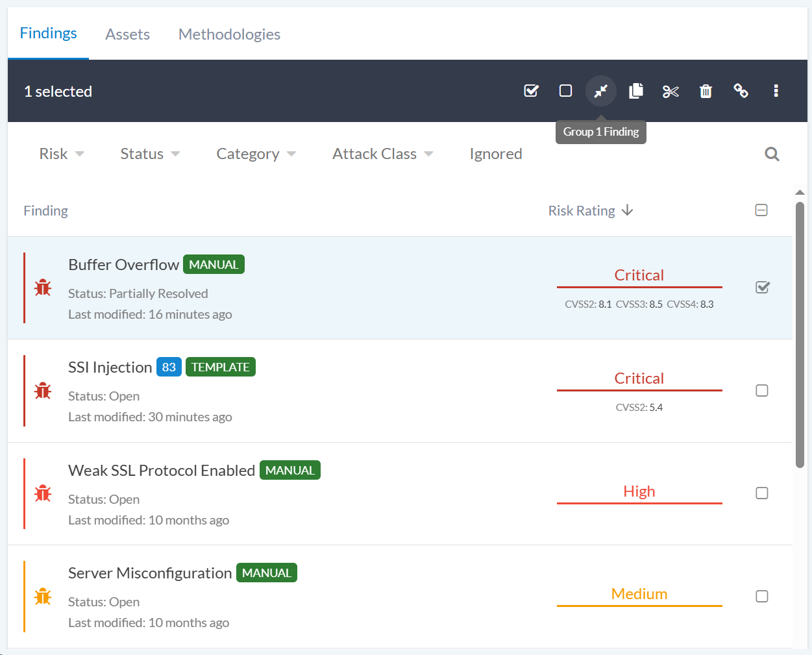The width and height of the screenshot is (812, 655).
Task: Expand the Attack Class filter dropdown
Action: (x=382, y=154)
